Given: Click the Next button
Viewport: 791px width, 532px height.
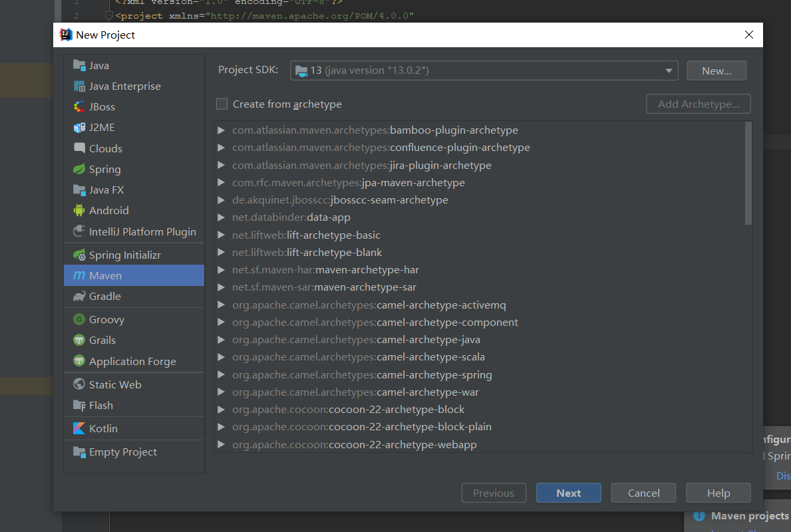Looking at the screenshot, I should (569, 493).
